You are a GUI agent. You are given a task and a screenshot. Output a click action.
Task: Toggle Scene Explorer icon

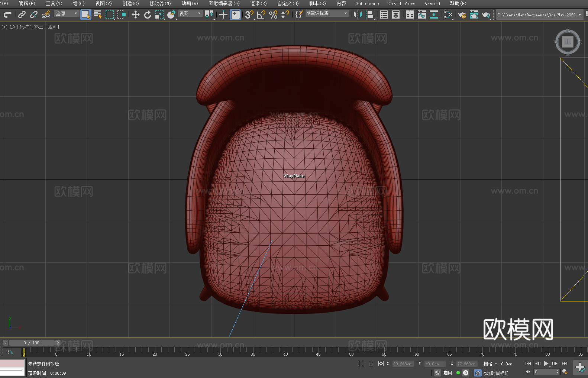(384, 14)
